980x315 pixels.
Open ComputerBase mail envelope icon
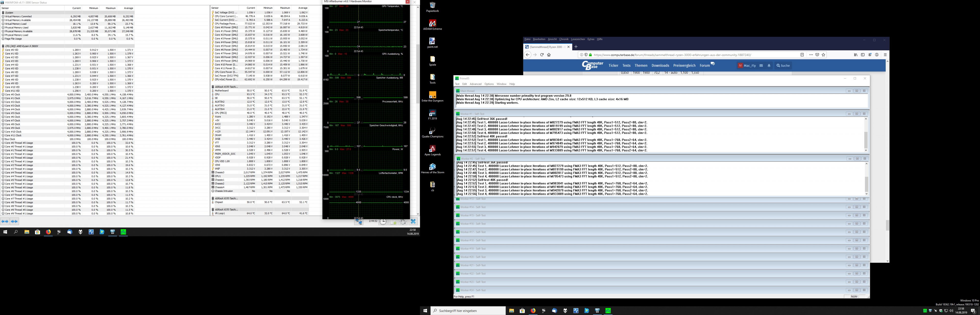(761, 66)
